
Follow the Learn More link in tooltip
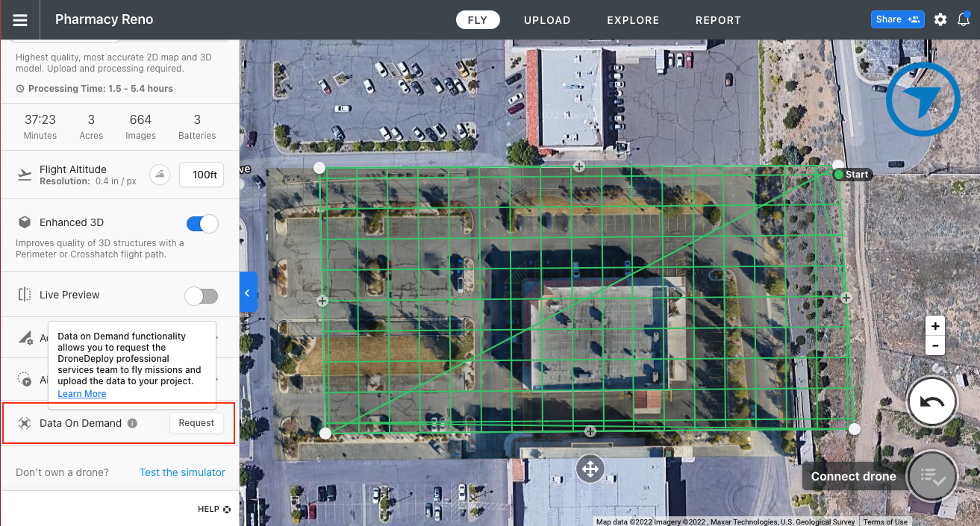[x=82, y=394]
